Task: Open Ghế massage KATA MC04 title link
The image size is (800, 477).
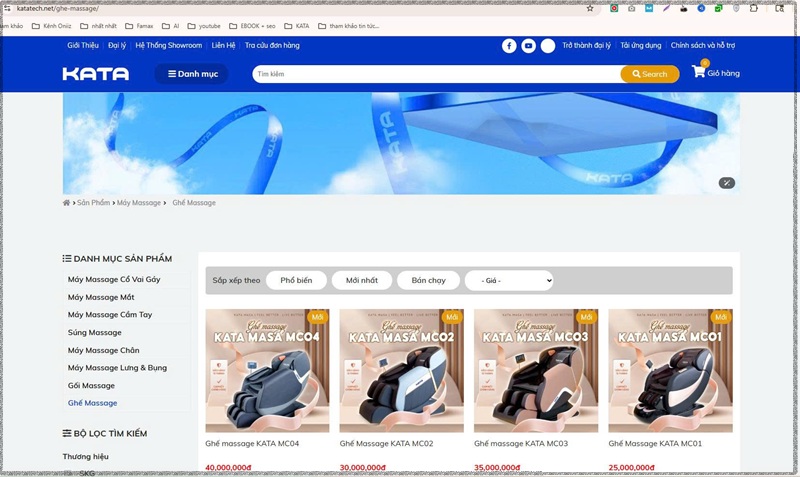Action: coord(252,444)
